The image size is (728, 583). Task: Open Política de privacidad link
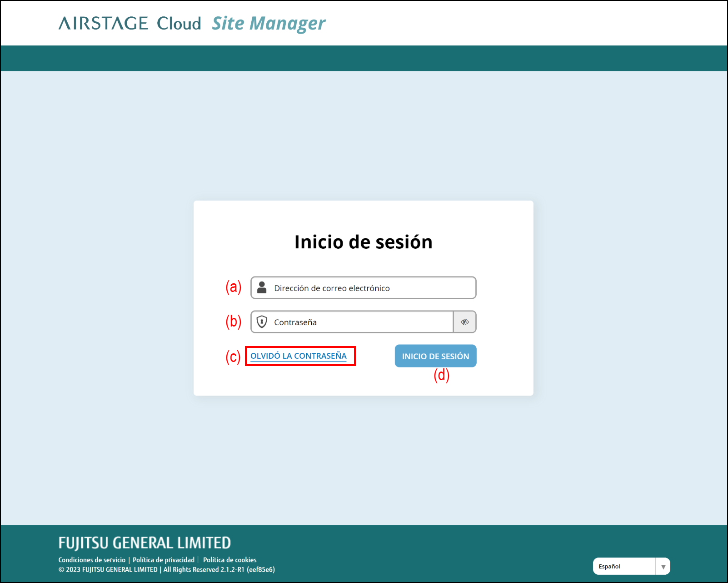click(x=164, y=560)
